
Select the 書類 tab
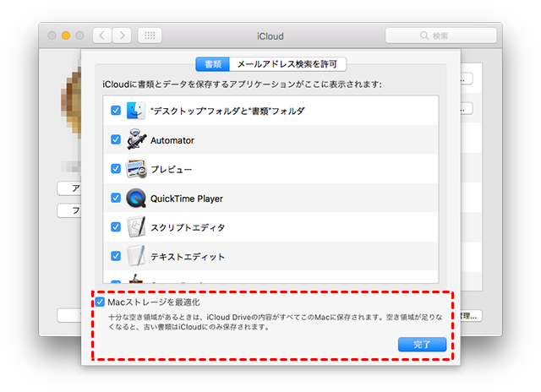[212, 64]
